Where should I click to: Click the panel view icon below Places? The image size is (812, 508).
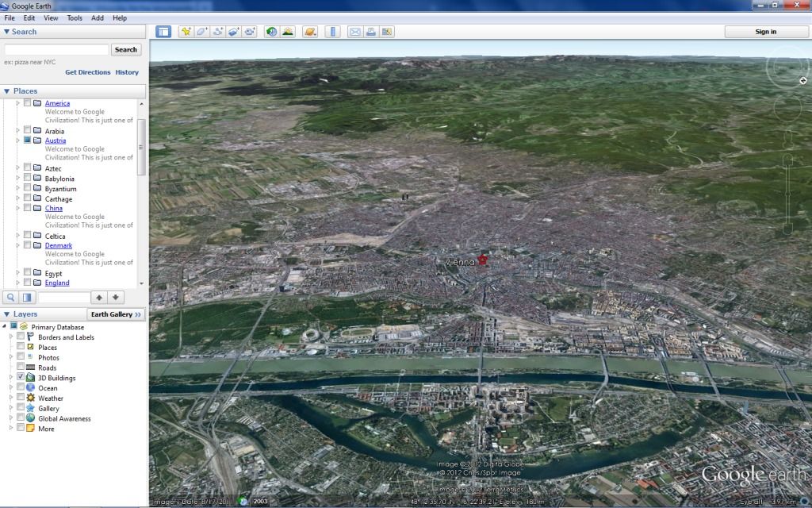pyautogui.click(x=27, y=298)
